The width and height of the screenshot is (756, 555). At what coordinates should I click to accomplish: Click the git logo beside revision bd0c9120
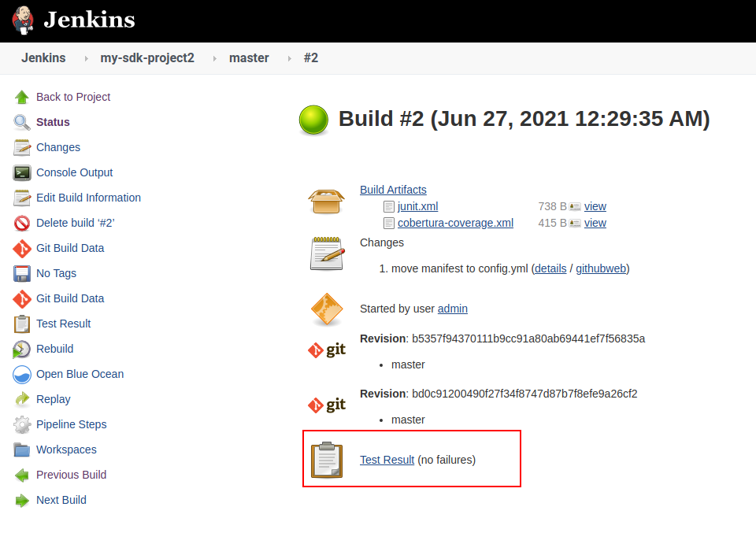[x=327, y=405]
